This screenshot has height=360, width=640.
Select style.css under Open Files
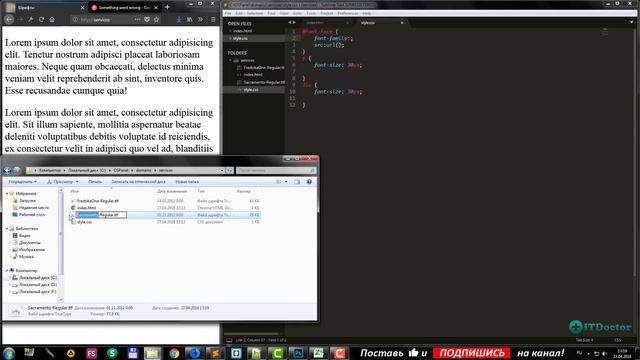[x=241, y=38]
